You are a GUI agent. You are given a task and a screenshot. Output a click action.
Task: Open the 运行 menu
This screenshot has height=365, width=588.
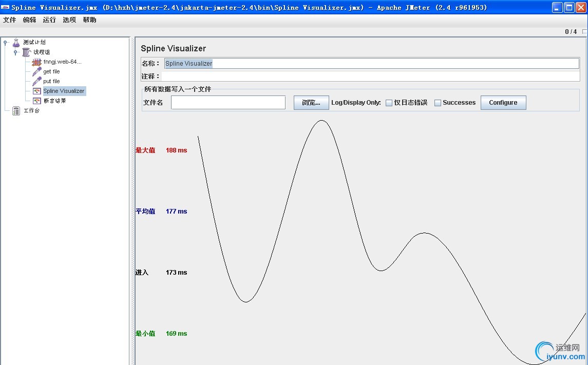[49, 20]
